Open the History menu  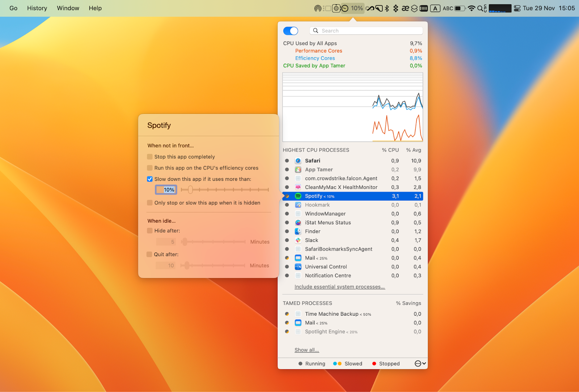click(37, 8)
